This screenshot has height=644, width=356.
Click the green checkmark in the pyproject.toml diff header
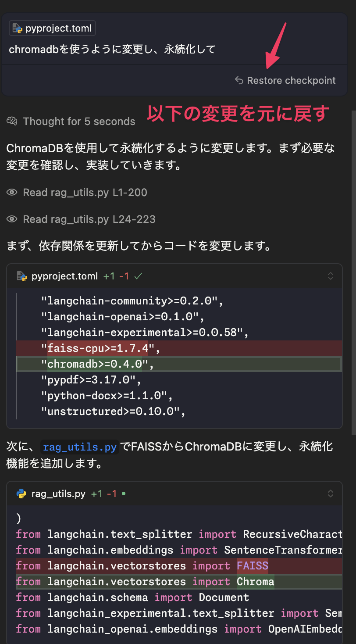[138, 276]
